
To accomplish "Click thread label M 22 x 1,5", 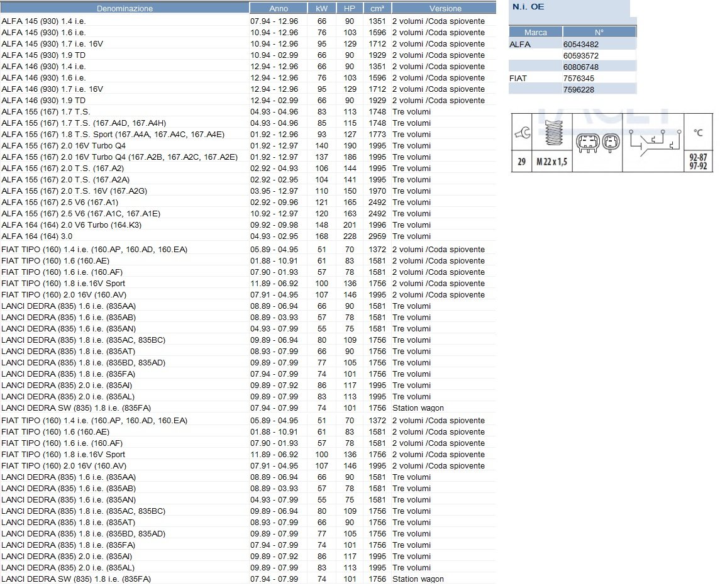I will [551, 162].
